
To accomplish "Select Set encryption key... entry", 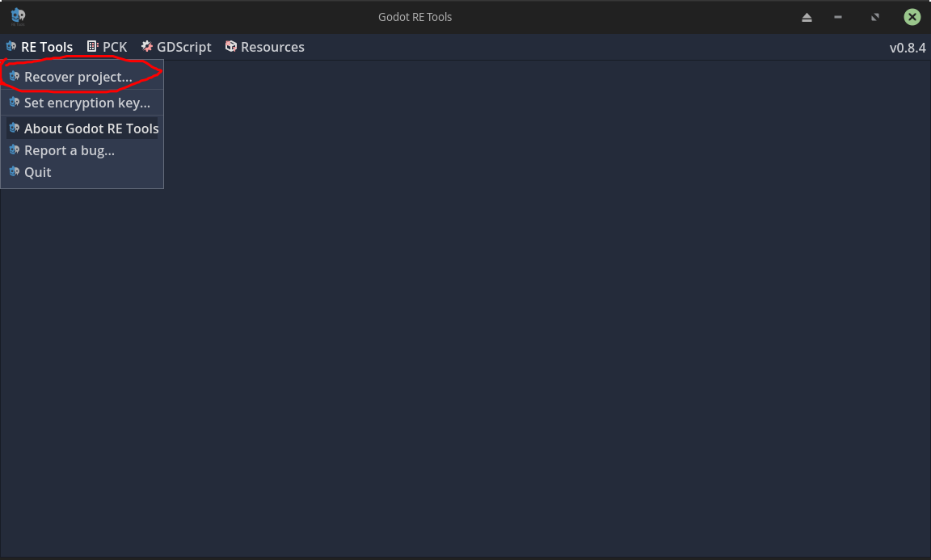I will coord(82,103).
